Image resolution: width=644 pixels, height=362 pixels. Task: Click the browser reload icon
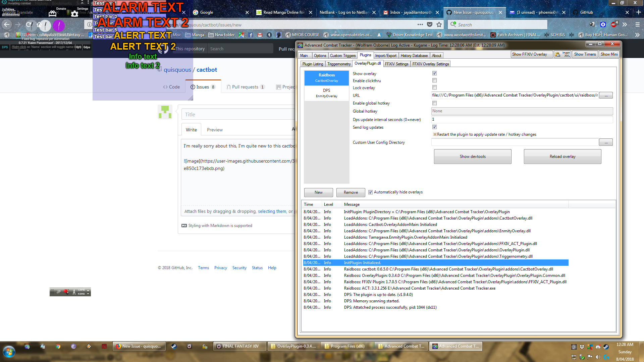29,24
